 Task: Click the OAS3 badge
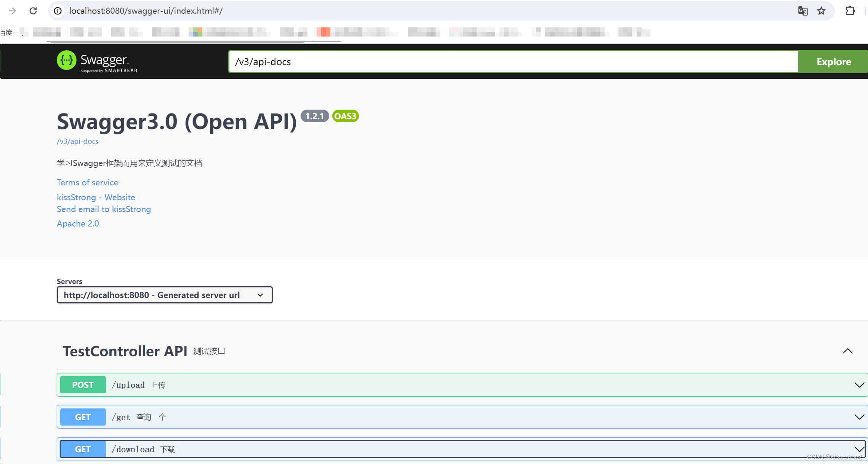(x=345, y=116)
